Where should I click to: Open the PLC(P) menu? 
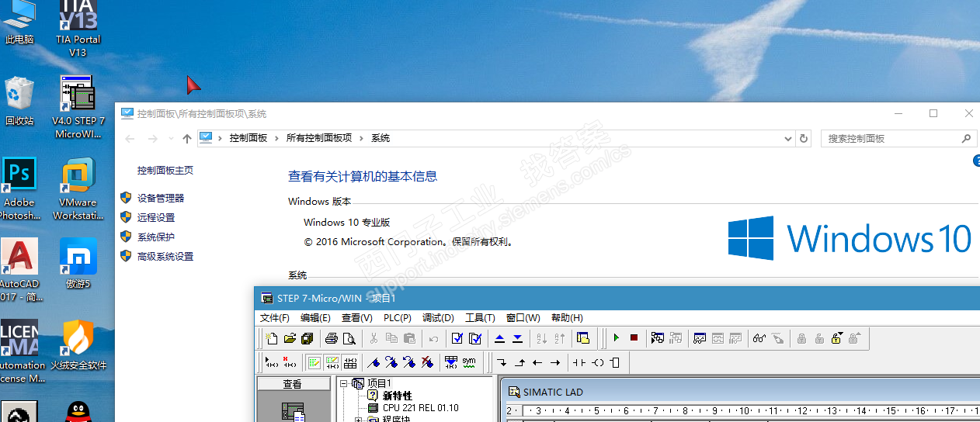[x=398, y=318]
